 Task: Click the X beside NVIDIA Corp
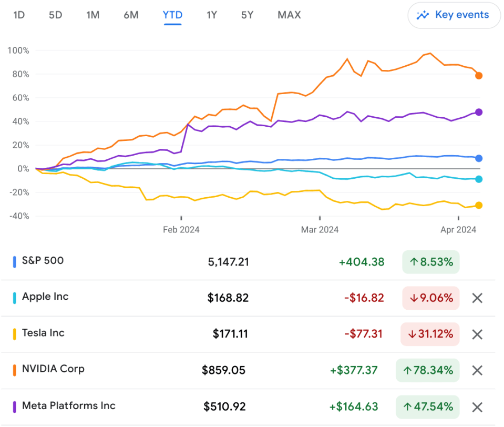477,371
